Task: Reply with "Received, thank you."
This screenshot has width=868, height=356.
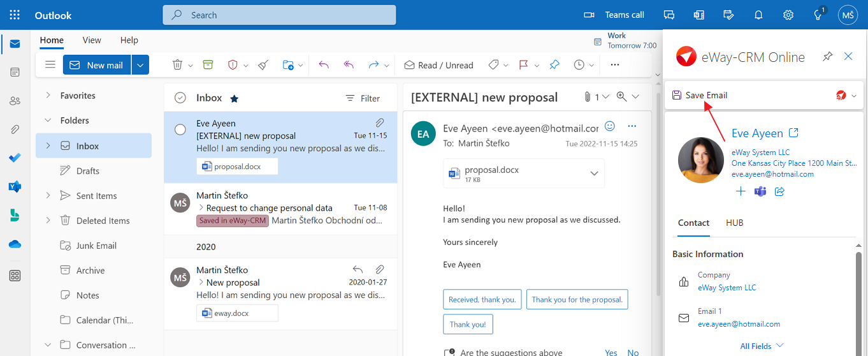Action: point(482,299)
